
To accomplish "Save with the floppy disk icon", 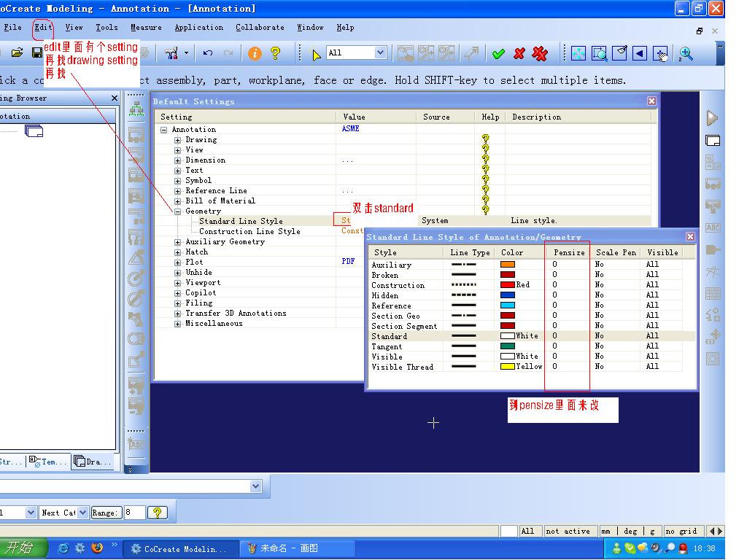I will coord(36,52).
